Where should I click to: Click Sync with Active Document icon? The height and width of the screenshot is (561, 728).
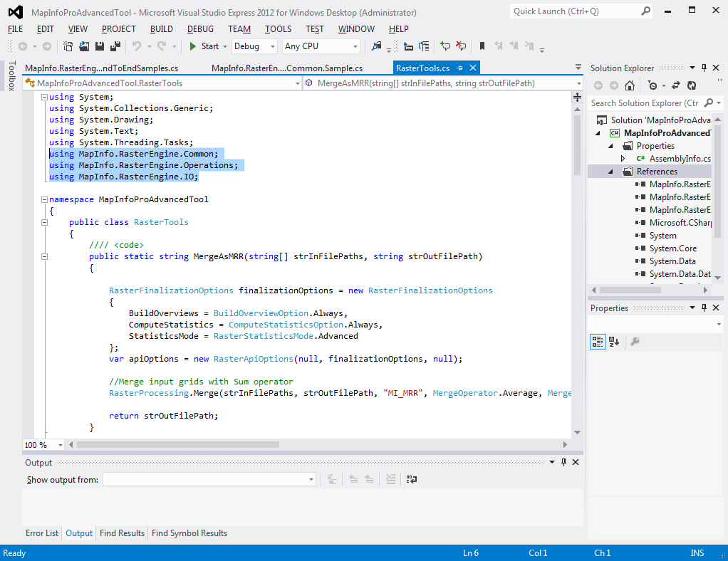pos(676,85)
